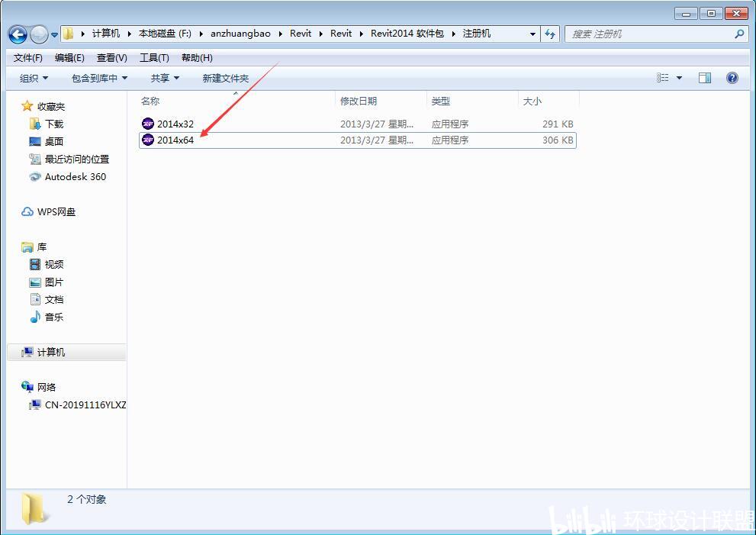Click the Autodesk 360 icon

point(35,176)
